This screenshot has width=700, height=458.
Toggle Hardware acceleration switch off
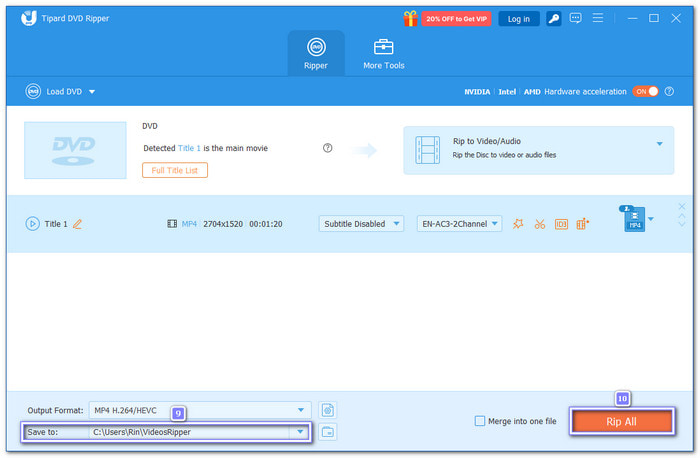645,91
